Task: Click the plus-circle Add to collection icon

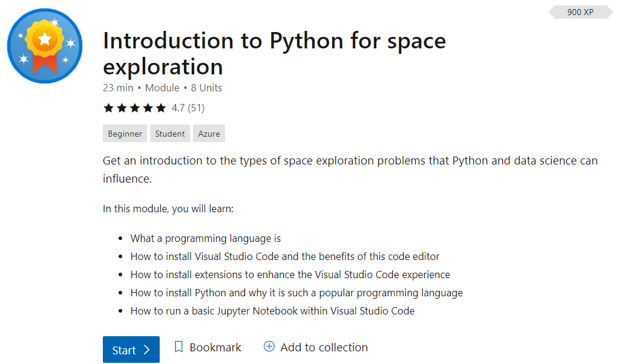Action: [269, 346]
